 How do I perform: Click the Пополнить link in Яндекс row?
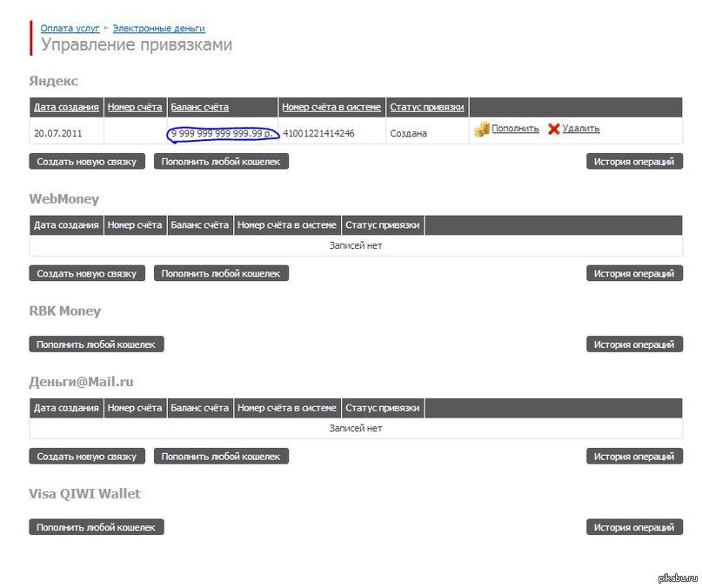tap(515, 129)
